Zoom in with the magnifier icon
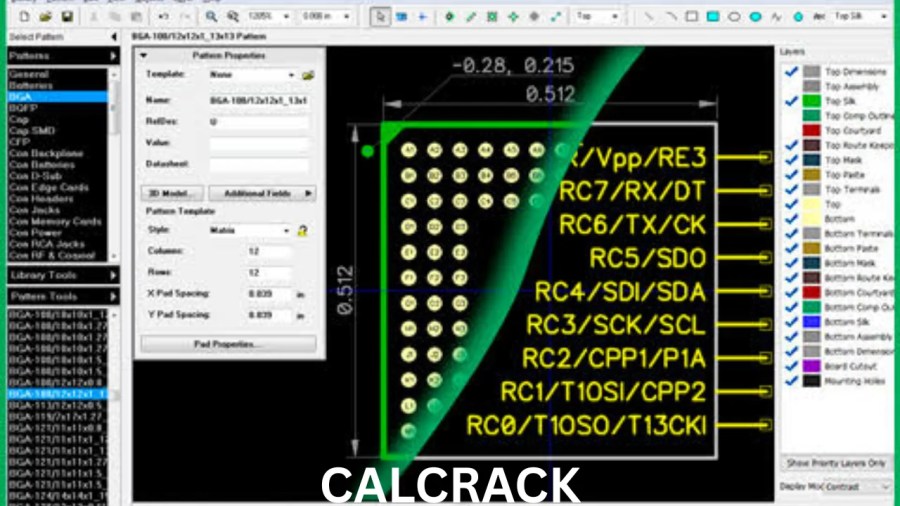The image size is (900, 506). pos(211,17)
